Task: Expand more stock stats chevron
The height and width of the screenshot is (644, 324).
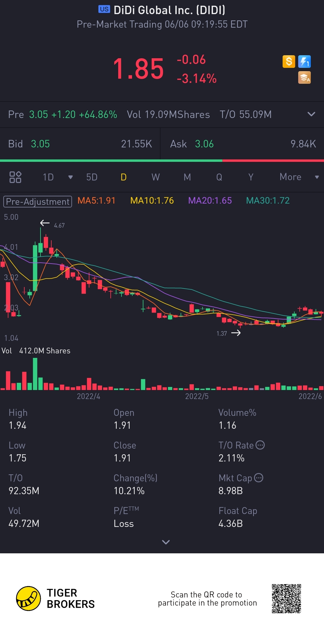Action: click(166, 542)
